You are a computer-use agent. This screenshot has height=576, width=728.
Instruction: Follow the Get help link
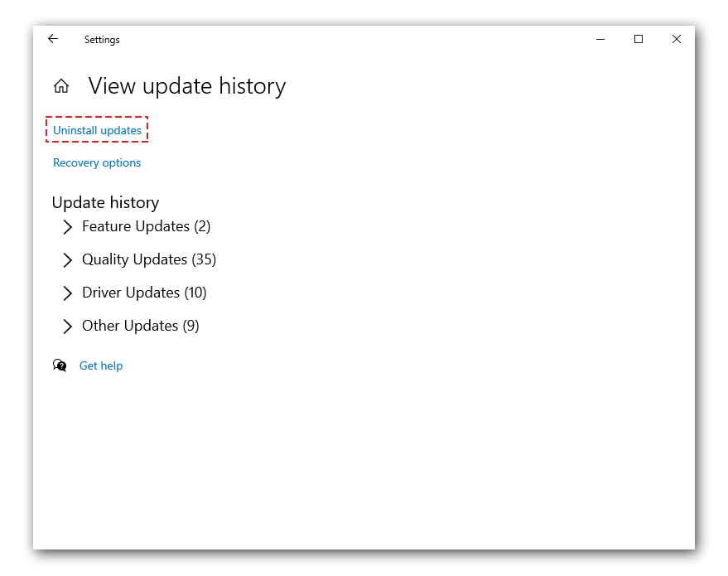(100, 365)
